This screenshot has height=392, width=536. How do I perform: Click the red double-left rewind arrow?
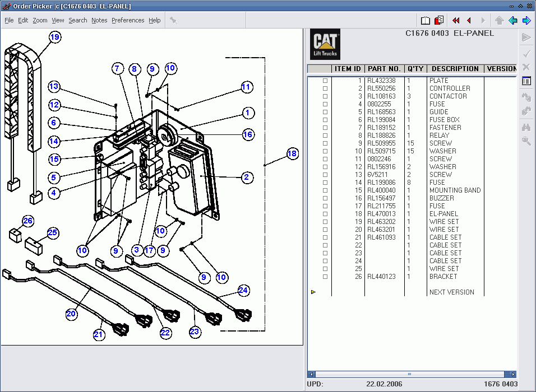[x=456, y=20]
